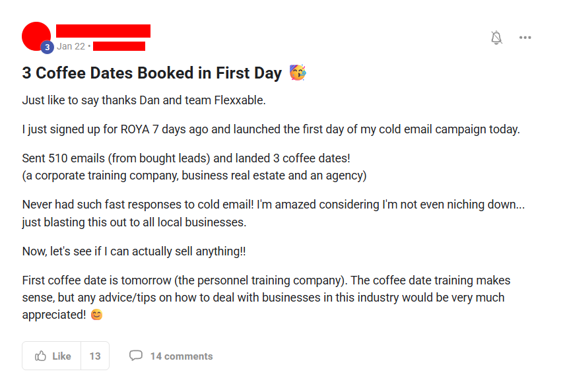Viewport: 565px width, 392px height.
Task: Click the 'Never had such fast responses' paragraph
Action: point(273,213)
